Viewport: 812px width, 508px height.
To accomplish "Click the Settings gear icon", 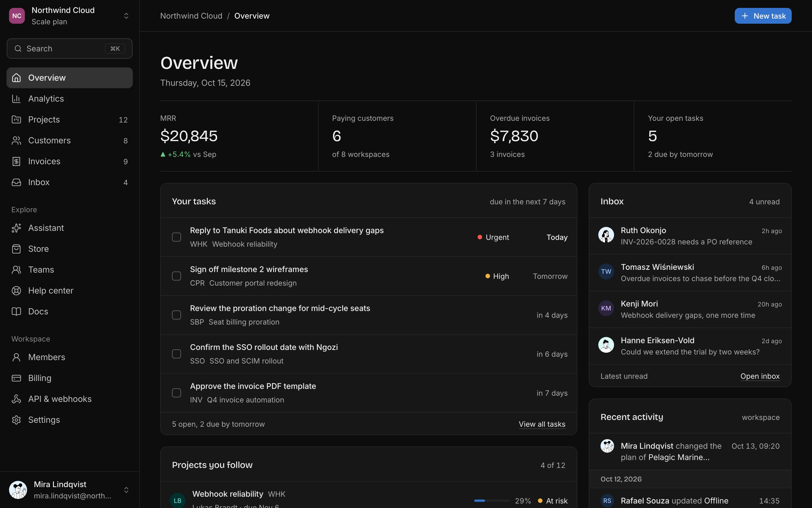I will tap(16, 420).
